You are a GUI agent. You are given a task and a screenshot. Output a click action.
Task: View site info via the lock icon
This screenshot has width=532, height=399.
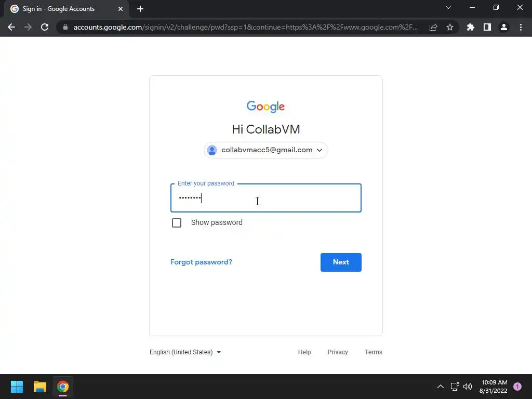point(65,27)
